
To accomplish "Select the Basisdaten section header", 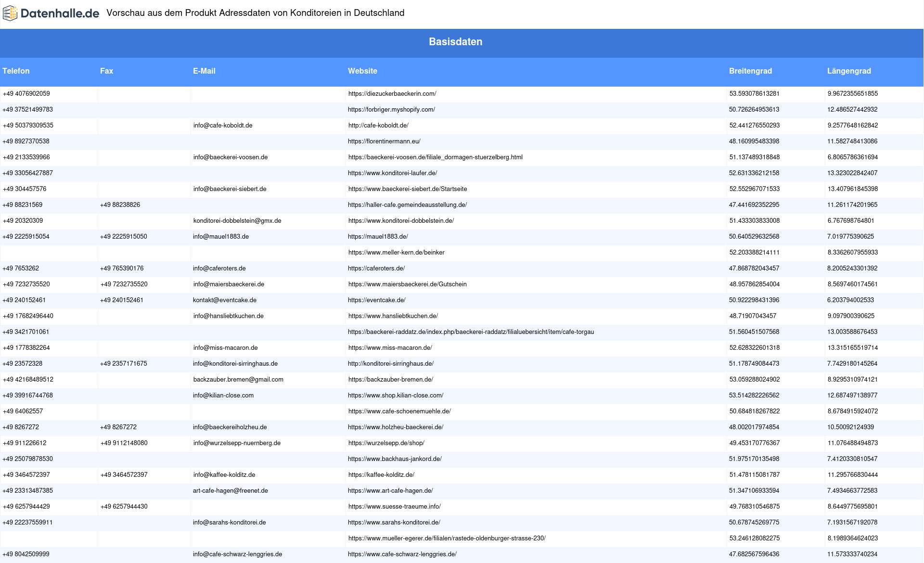I will 455,42.
